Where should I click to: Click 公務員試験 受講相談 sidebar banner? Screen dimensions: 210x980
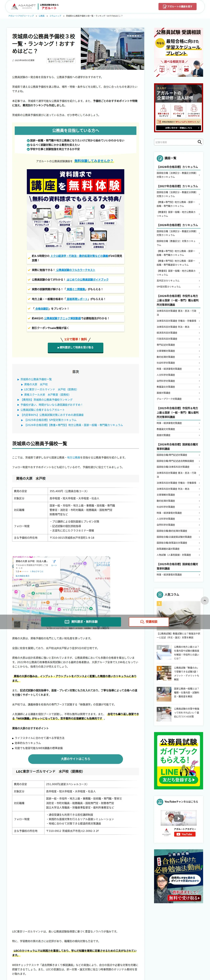pyautogui.click(x=178, y=52)
